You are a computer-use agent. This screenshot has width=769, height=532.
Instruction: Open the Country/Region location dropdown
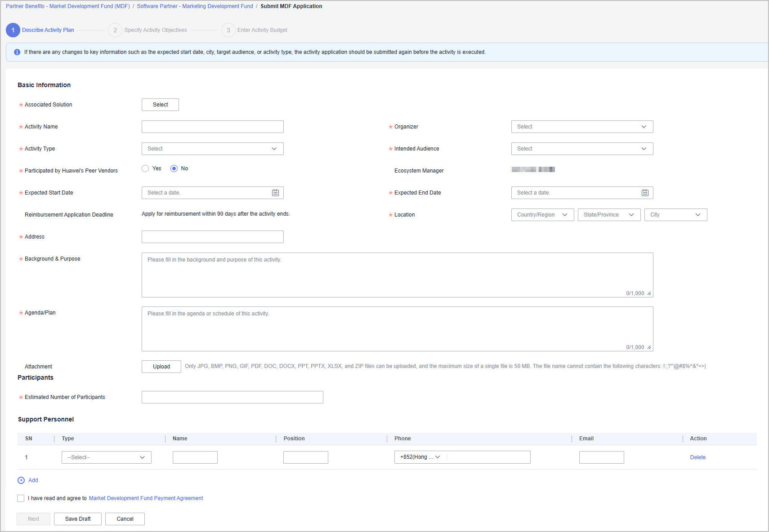pos(542,215)
